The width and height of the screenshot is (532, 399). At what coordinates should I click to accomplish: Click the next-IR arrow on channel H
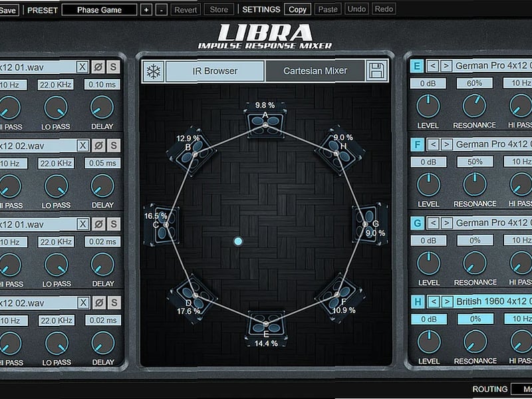click(447, 303)
